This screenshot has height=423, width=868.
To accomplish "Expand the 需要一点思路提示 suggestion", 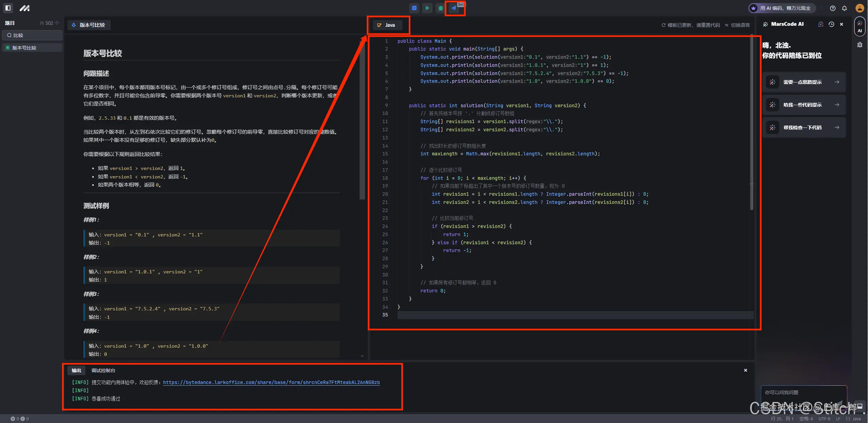I will [804, 82].
